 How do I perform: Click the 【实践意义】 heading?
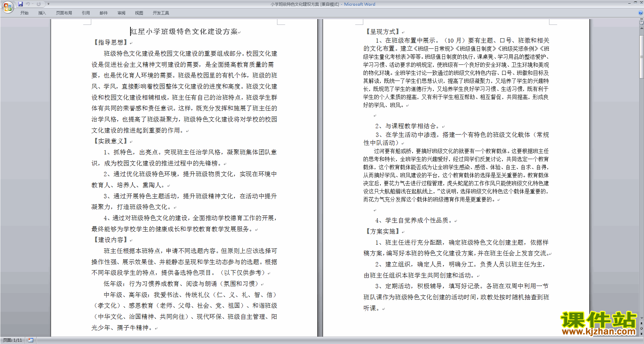pyautogui.click(x=110, y=141)
